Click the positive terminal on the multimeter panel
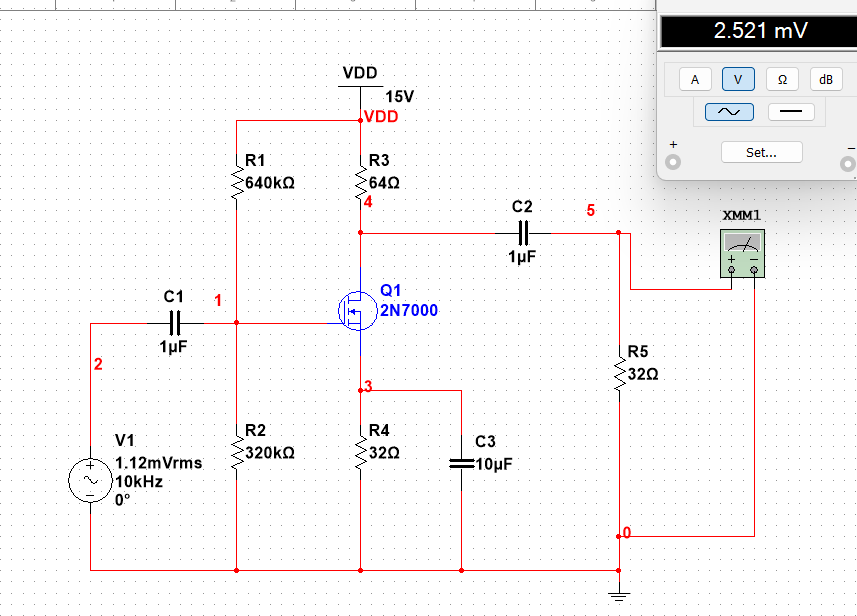The width and height of the screenshot is (857, 616). (x=673, y=163)
